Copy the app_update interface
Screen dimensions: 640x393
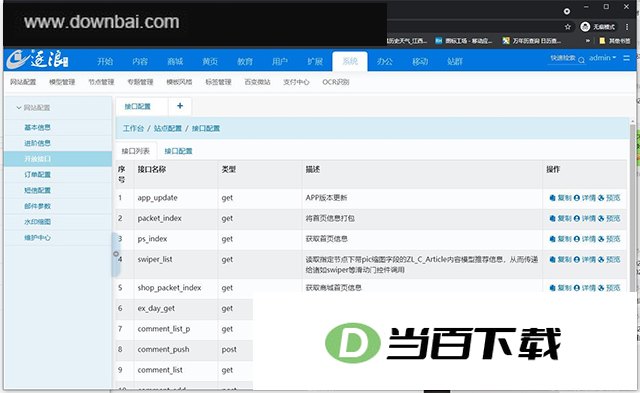(x=560, y=198)
